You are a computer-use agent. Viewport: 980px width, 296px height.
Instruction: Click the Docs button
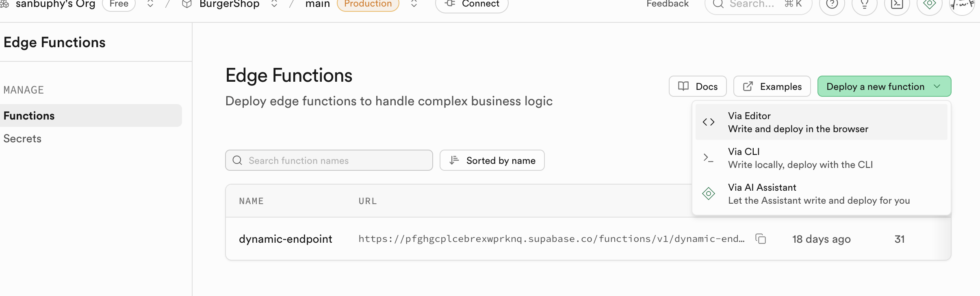click(x=698, y=87)
